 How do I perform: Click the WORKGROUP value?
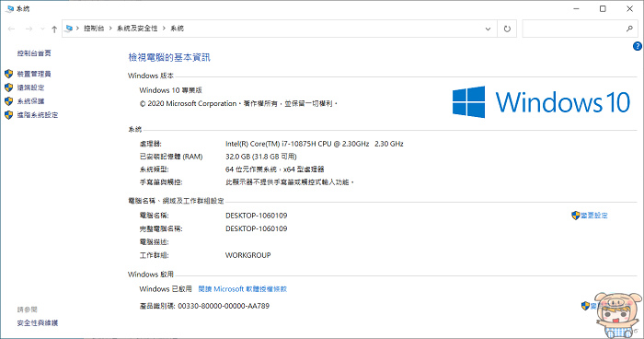pos(248,255)
